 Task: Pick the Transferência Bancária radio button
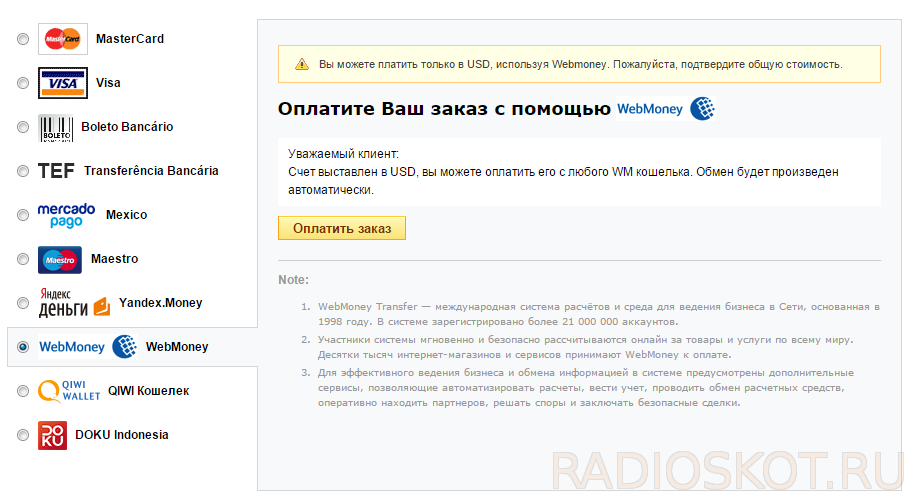[x=23, y=171]
